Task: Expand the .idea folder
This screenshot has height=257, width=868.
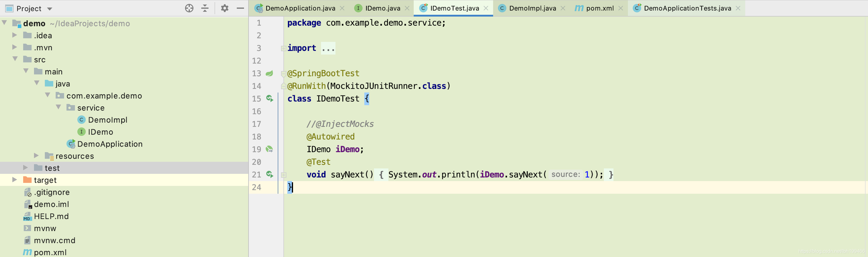Action: click(x=14, y=35)
